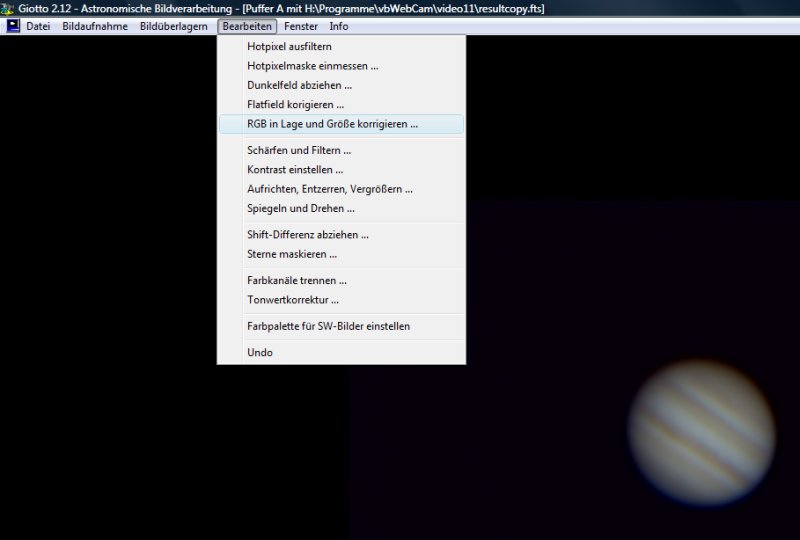
Task: Open the Info menu
Action: pos(339,27)
